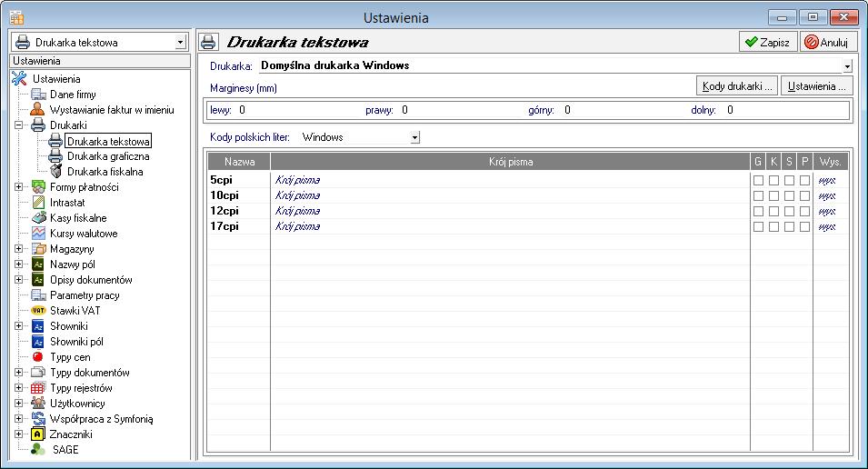The height and width of the screenshot is (469, 868).
Task: Click the Współpraca z Symfonią icon
Action: 38,419
